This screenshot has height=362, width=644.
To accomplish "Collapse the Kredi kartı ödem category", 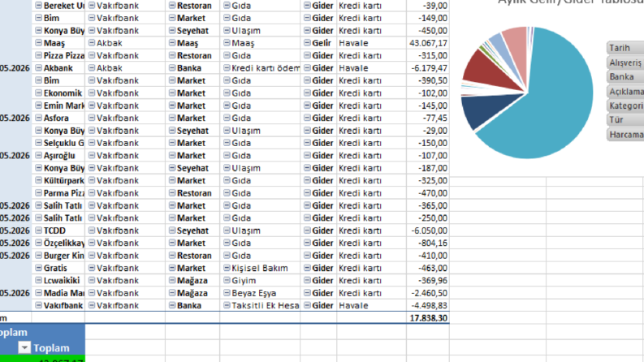I will 227,68.
